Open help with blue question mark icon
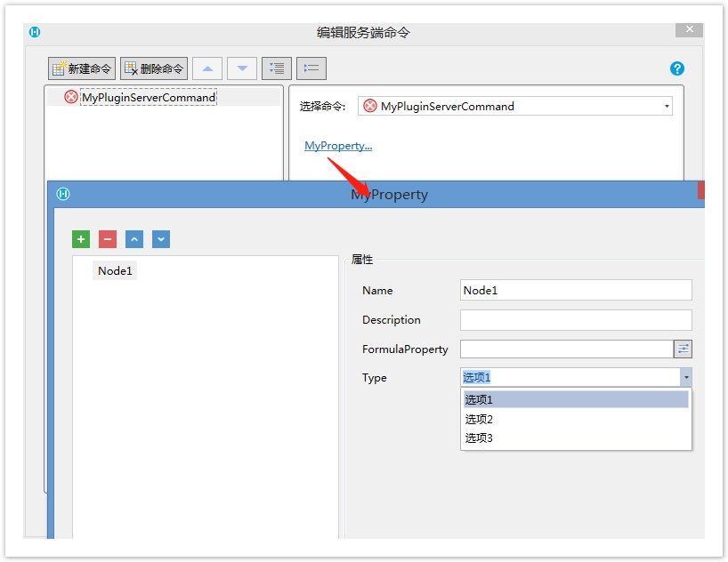 pyautogui.click(x=676, y=68)
